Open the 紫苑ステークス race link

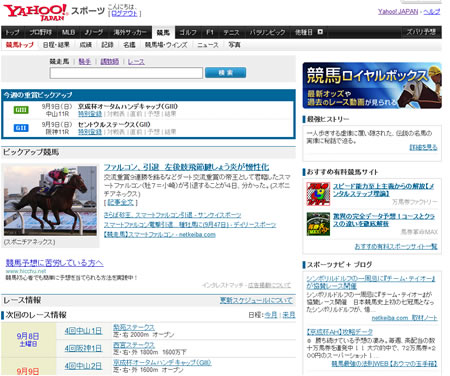pos(134,327)
